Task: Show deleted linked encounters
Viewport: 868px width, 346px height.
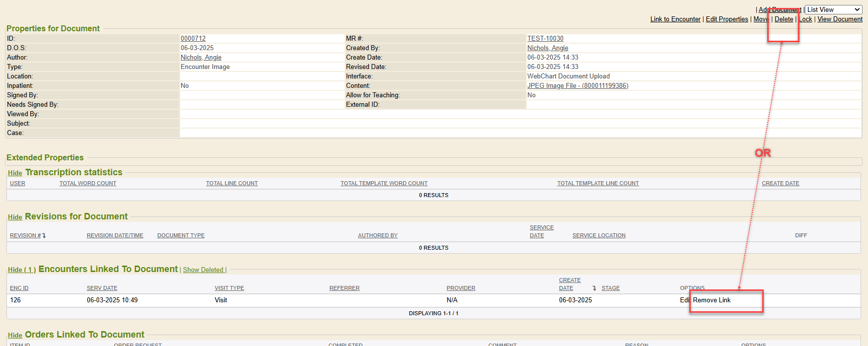Action: (x=203, y=270)
